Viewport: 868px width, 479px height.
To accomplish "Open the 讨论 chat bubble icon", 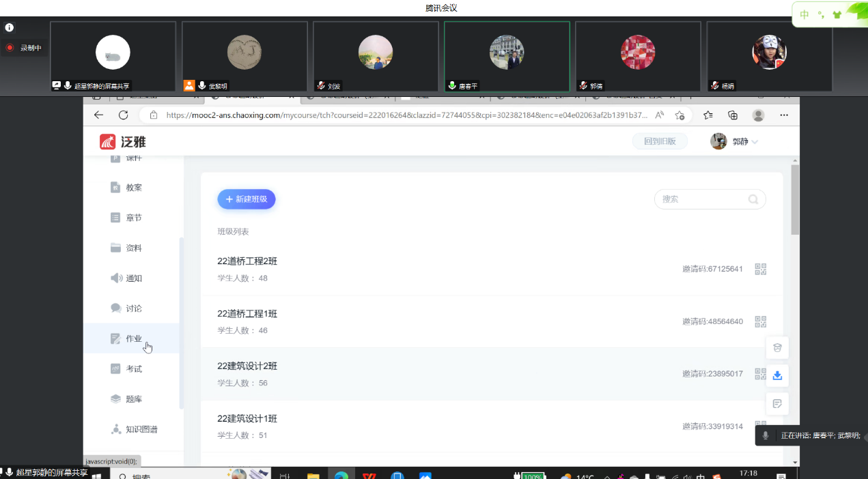I will pos(115,308).
